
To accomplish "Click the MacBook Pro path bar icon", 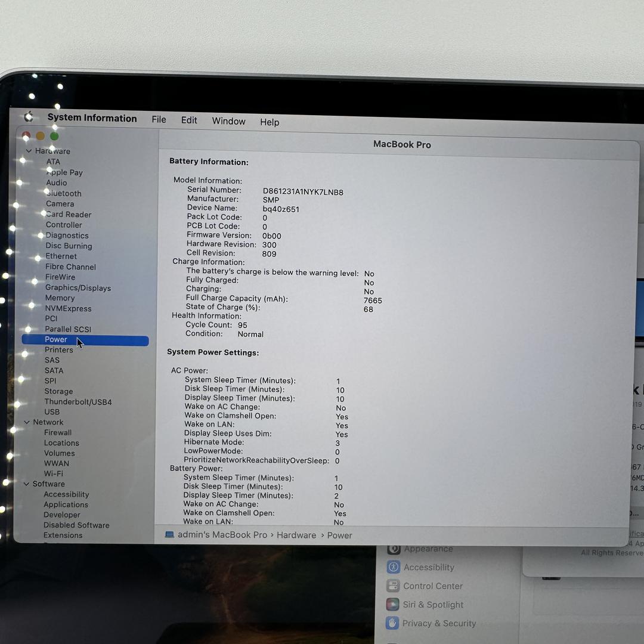I will click(x=169, y=534).
